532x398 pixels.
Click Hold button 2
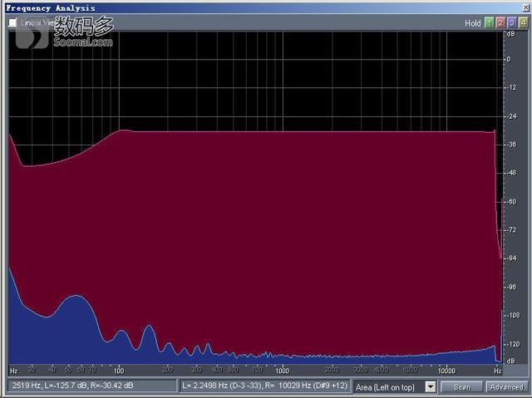click(500, 23)
